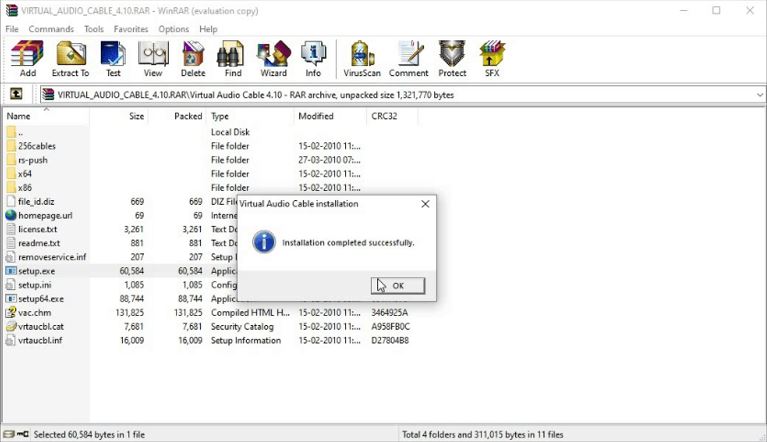This screenshot has width=767, height=442.
Task: Click the removeservice.inf file icon
Action: click(11, 257)
